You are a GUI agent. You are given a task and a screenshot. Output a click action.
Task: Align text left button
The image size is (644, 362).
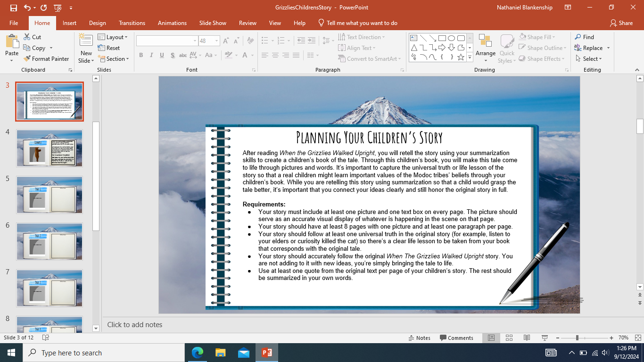click(x=265, y=55)
